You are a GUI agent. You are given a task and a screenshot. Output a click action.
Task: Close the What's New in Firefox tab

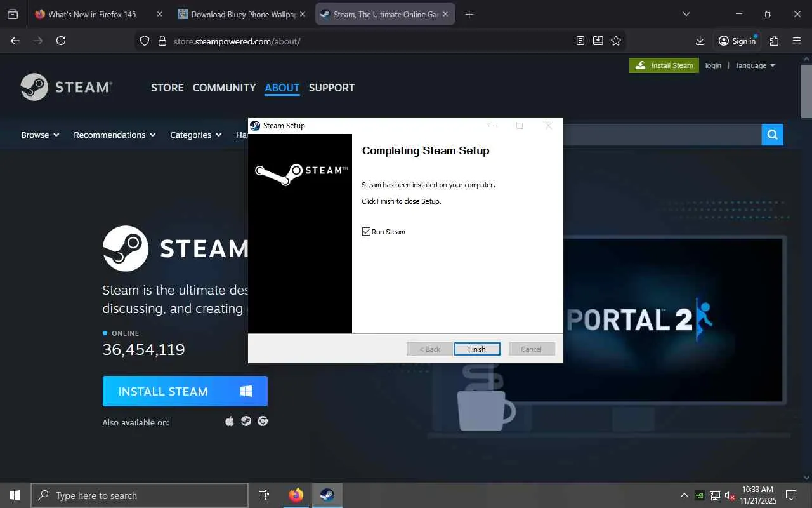159,14
